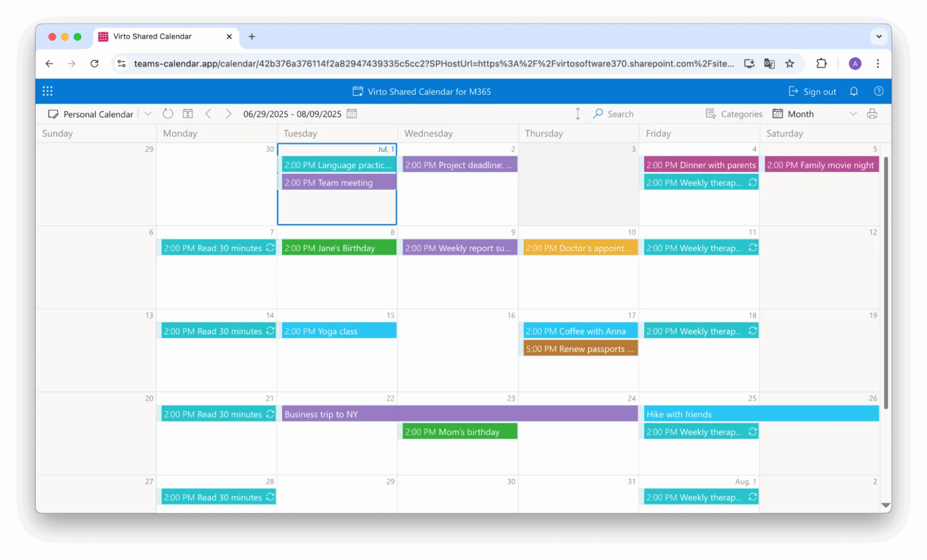Open the 2:00 PM Team meeting event
The height and width of the screenshot is (560, 927).
[338, 182]
